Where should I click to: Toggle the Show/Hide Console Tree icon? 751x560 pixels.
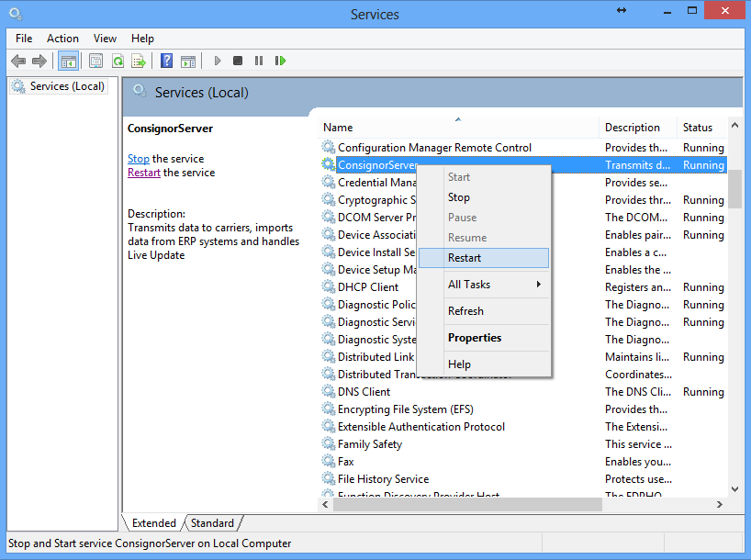69,61
